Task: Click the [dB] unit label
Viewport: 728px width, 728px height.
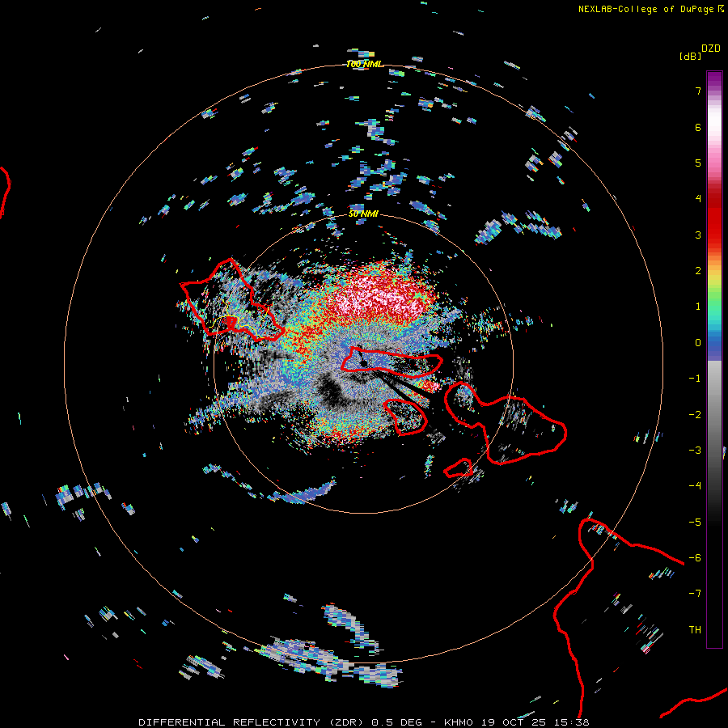Action: [690, 56]
